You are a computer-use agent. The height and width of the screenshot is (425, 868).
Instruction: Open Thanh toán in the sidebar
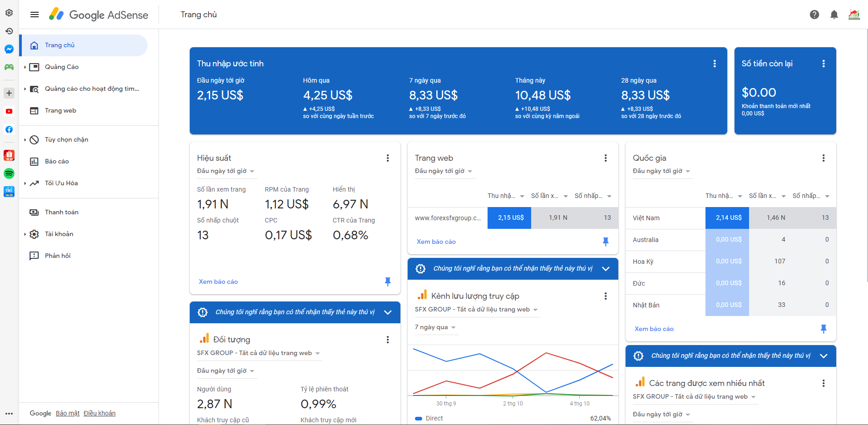84,212
